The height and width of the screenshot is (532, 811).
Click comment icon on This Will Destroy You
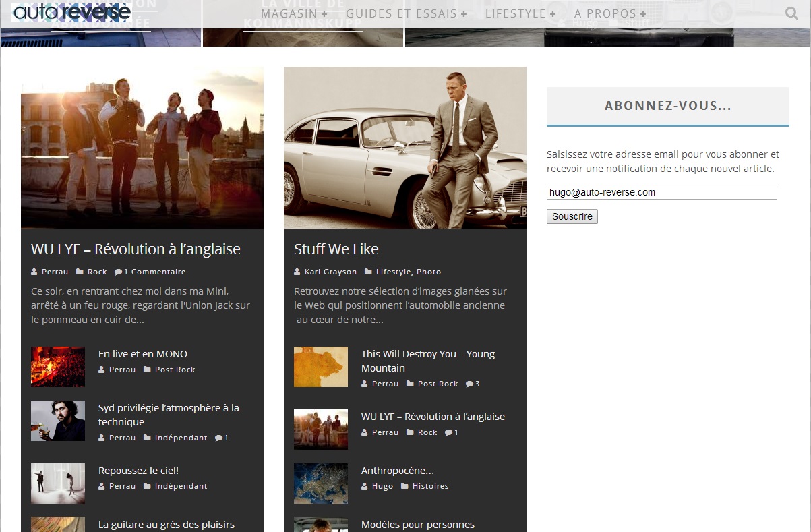pyautogui.click(x=469, y=384)
